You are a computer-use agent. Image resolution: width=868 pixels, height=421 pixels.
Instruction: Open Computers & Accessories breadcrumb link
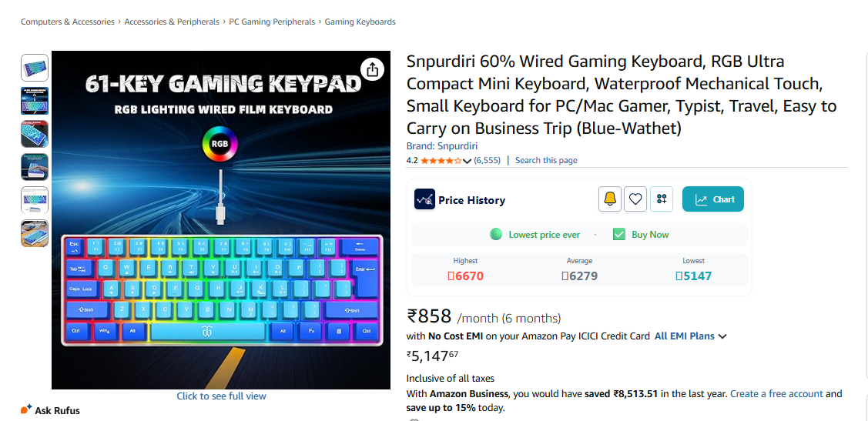[x=68, y=22]
